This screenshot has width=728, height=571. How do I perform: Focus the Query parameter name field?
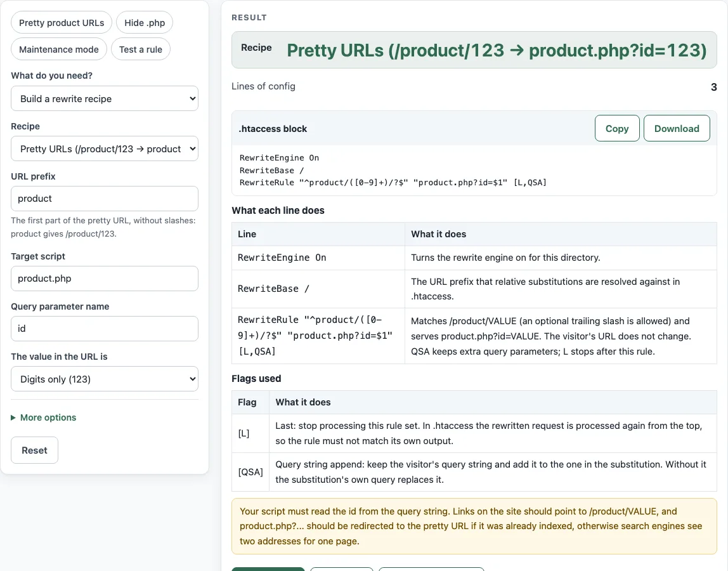[x=105, y=329]
